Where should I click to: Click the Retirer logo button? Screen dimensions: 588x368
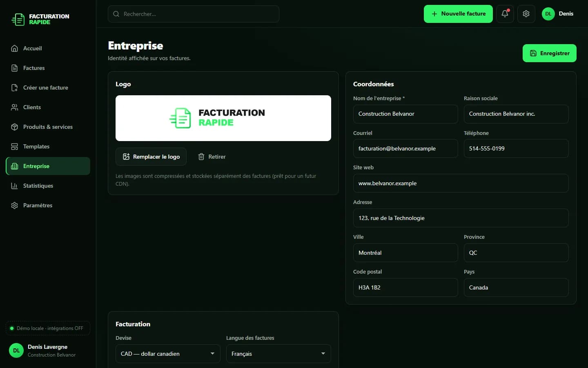pyautogui.click(x=212, y=157)
